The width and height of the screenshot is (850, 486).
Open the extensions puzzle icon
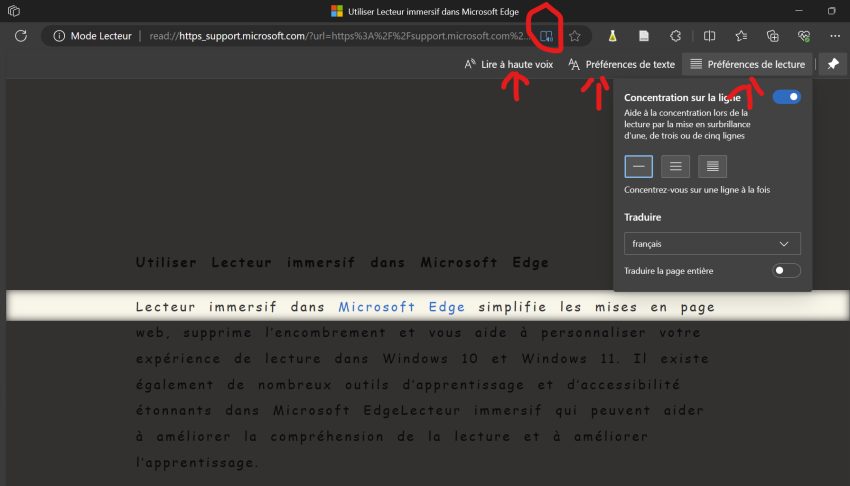(675, 36)
